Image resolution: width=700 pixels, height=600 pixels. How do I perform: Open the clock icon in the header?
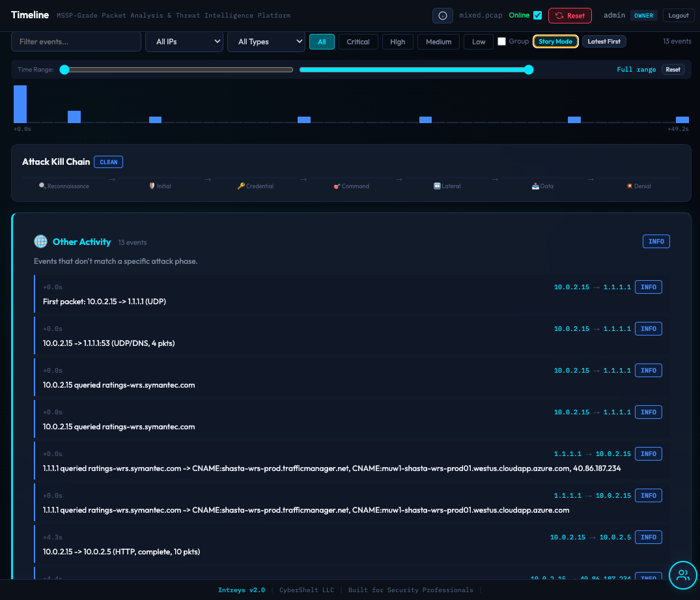tap(442, 15)
